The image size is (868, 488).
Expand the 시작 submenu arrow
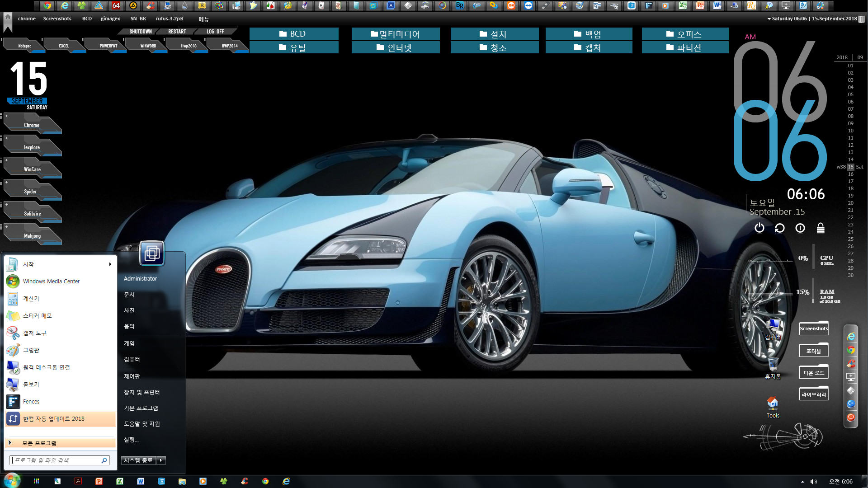(x=110, y=264)
